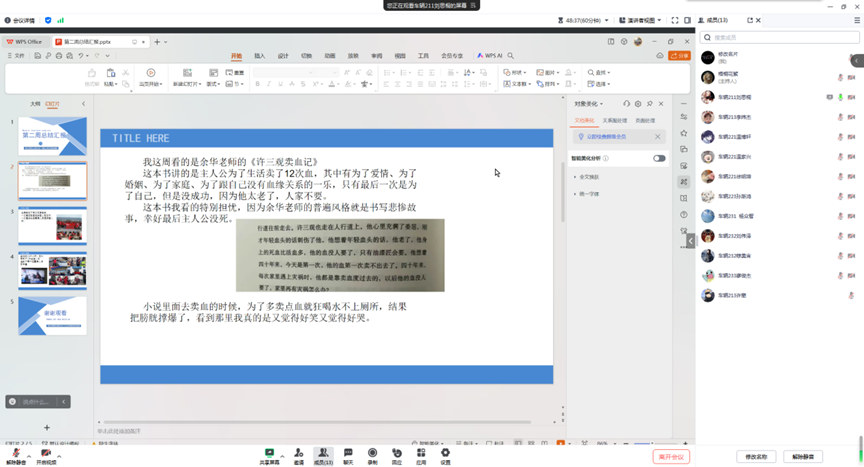Click the 应用 apps icon in meeting toolbar
864x467 pixels.
point(421,453)
